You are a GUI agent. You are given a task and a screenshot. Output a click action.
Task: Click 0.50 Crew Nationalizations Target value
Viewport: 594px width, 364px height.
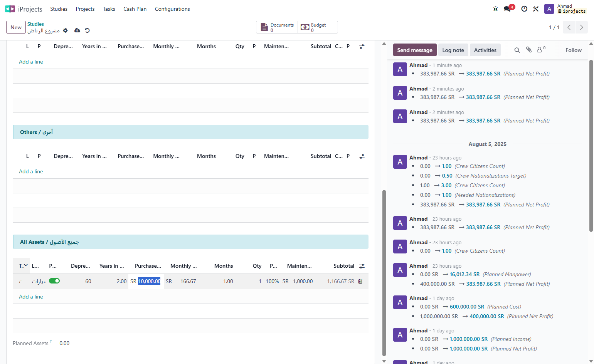point(447,176)
